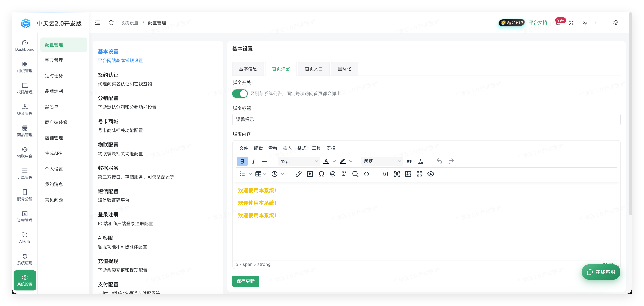Insert a horizontal line in editor
The width and height of the screenshot is (644, 306).
[x=265, y=161]
